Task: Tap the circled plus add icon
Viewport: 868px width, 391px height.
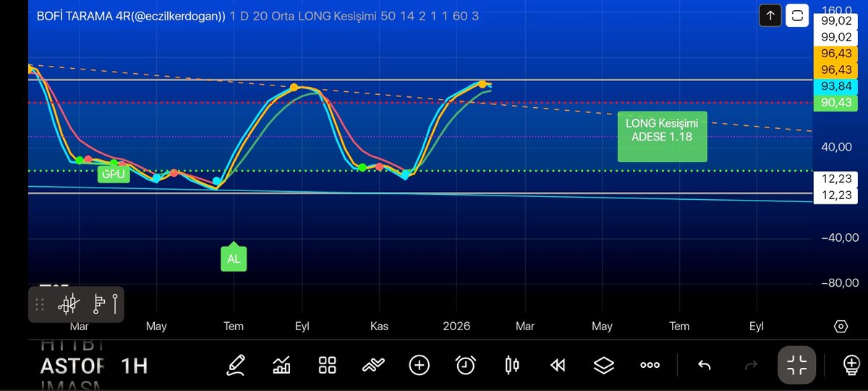Action: click(420, 365)
